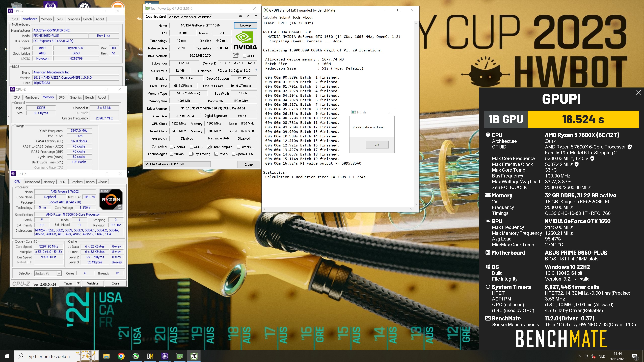Screen dimensions: 644x362
Task: Select Graphics tab in the middle CPU-Z window
Action: [76, 97]
